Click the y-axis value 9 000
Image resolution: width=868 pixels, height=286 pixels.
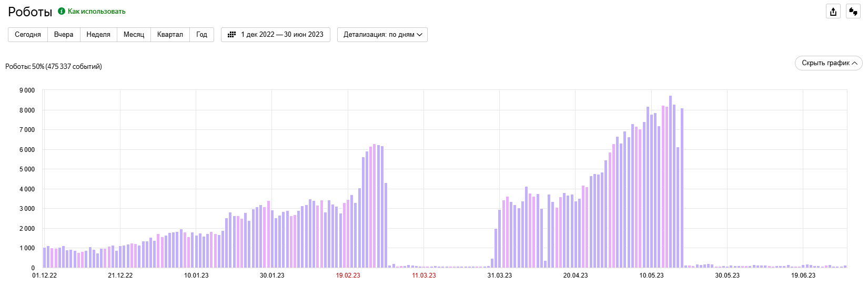(x=27, y=90)
